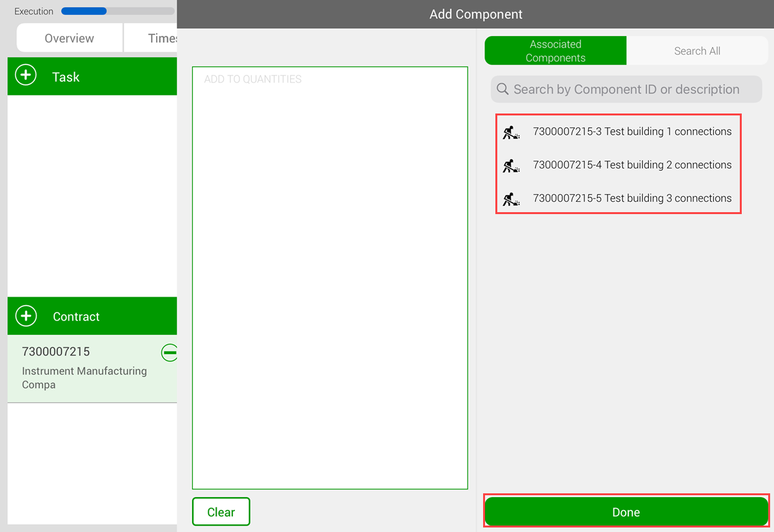
Task: Switch to Search All tab
Action: (x=697, y=51)
